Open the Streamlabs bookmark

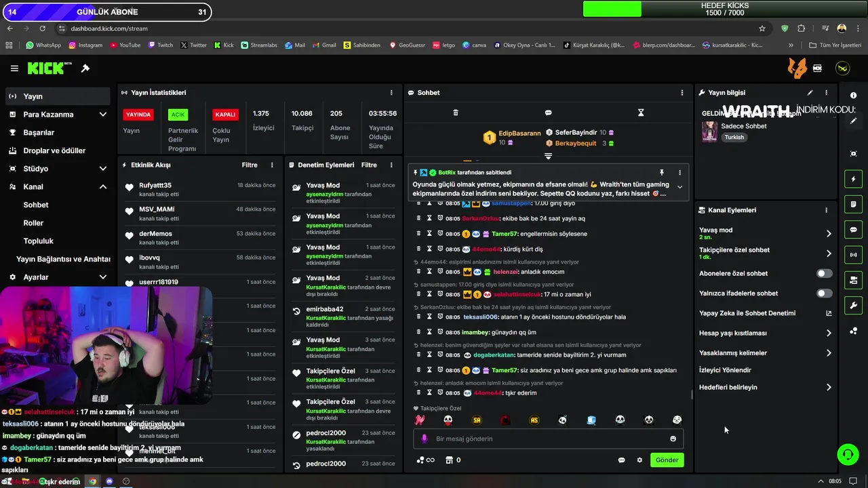[x=258, y=45]
